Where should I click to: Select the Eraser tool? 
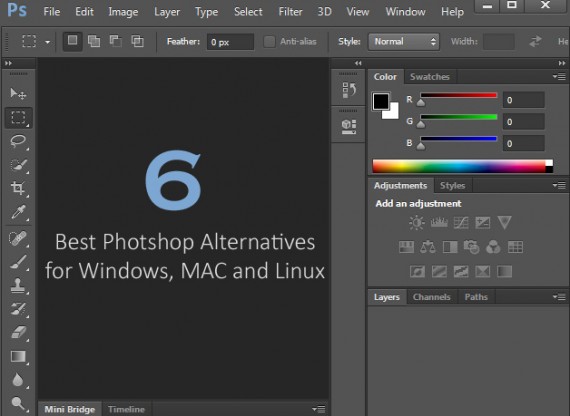(18, 332)
